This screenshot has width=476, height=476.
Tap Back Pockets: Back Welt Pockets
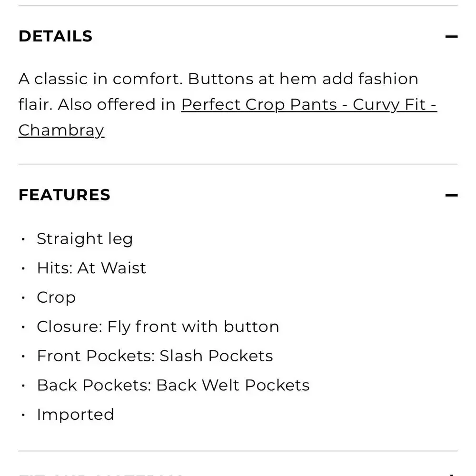[173, 386]
